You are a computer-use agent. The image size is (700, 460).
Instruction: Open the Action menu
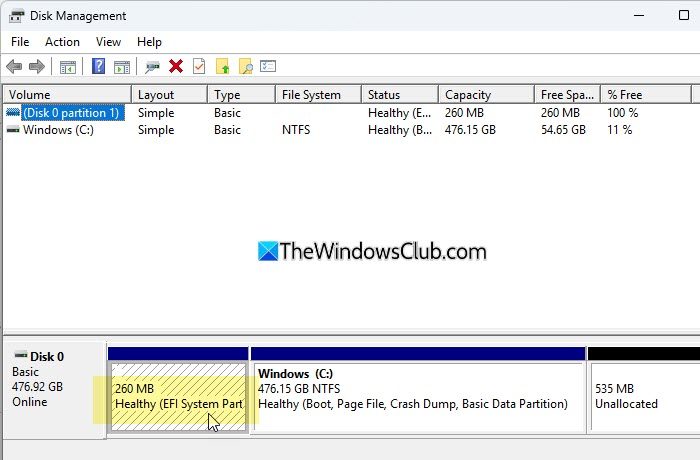pyautogui.click(x=62, y=42)
